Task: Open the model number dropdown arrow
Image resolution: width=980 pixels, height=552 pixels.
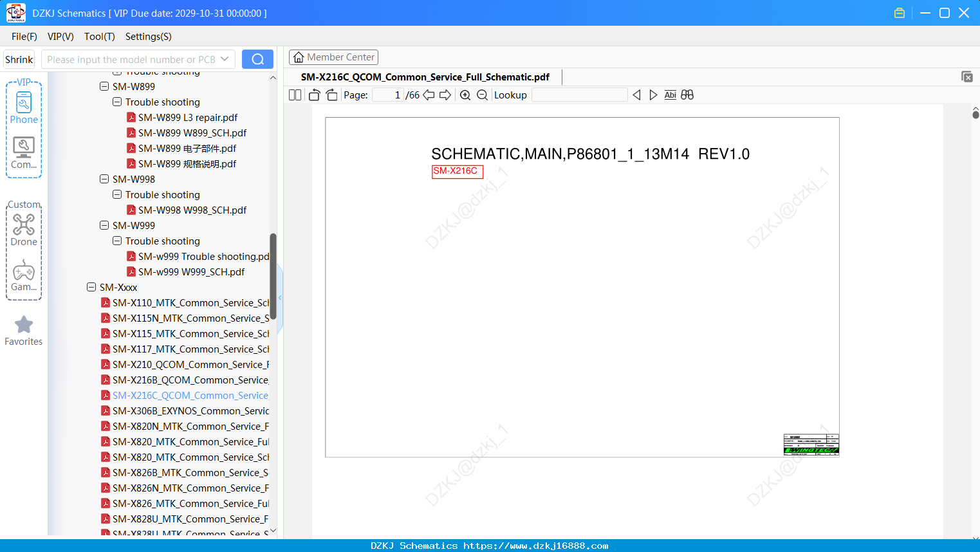Action: pos(225,59)
